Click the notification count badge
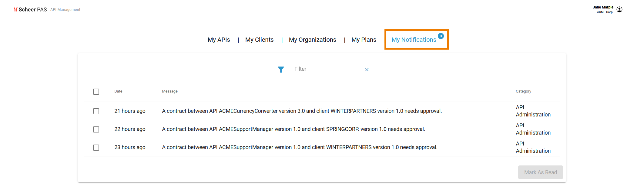Screen dimensions: 644x196 [x=441, y=36]
